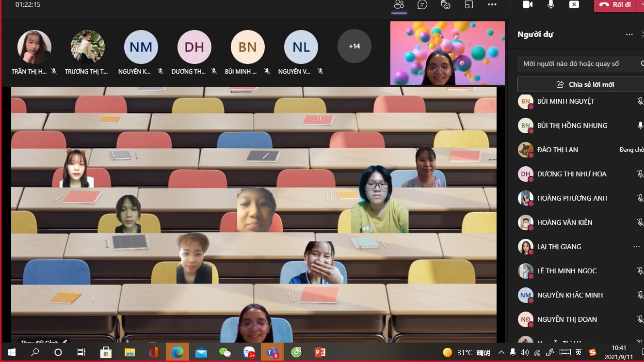Toggle the participants panel icon
The height and width of the screenshot is (362, 644).
point(399,5)
